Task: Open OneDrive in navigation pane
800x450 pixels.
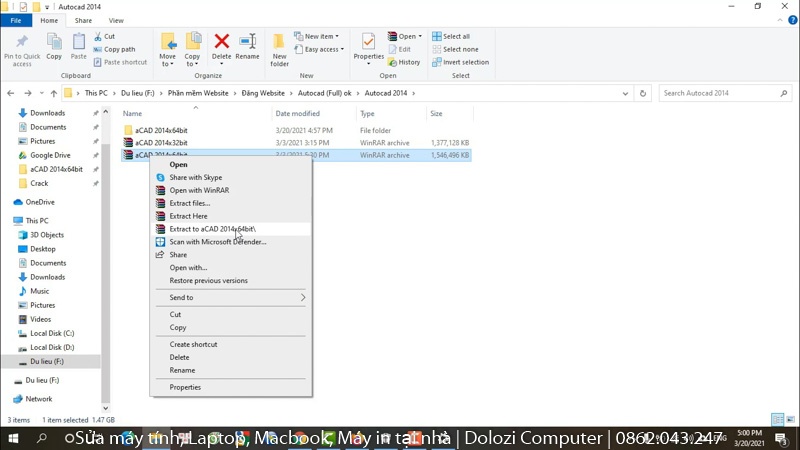Action: pos(40,202)
